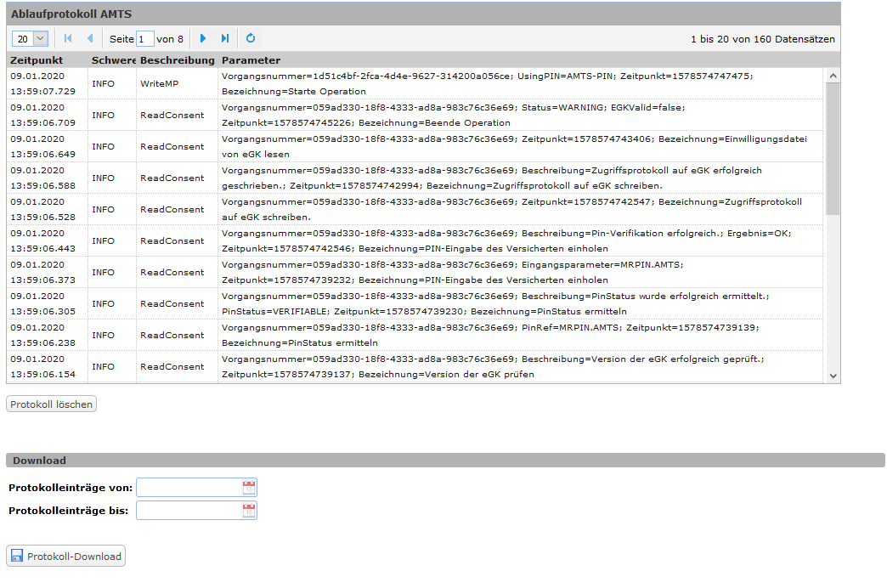Click the Schwere column header
887x588 pixels.
113,60
